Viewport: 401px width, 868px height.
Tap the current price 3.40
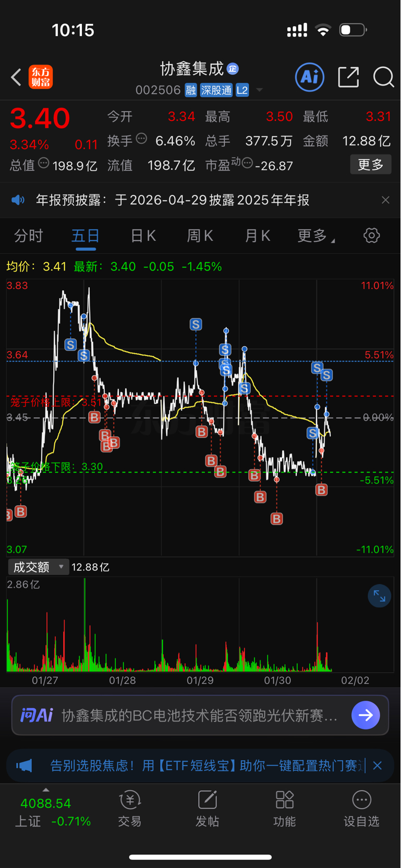40,118
